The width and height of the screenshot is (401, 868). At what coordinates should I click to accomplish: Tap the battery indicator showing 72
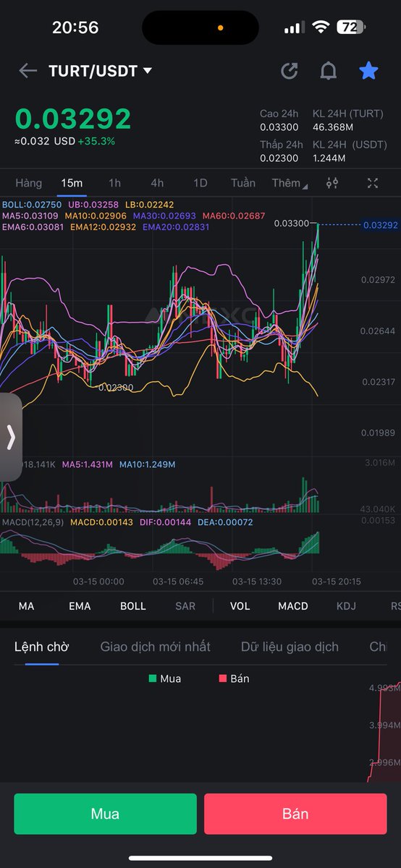[x=353, y=27]
